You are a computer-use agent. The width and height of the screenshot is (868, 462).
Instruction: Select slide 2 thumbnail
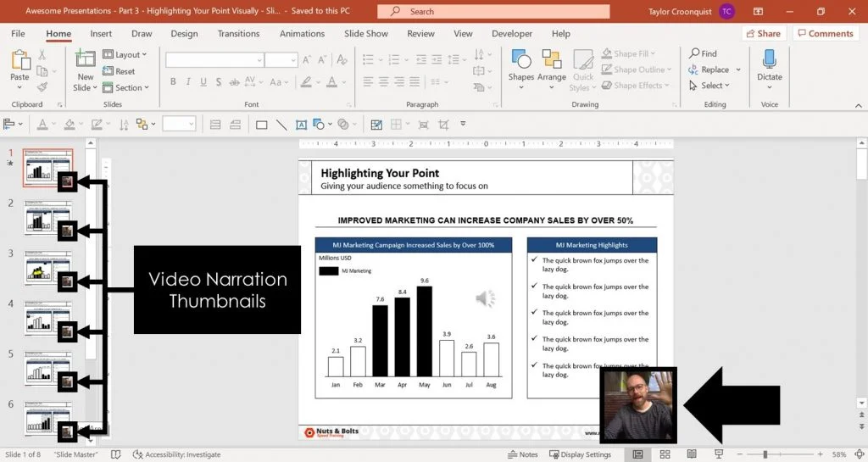[48, 217]
